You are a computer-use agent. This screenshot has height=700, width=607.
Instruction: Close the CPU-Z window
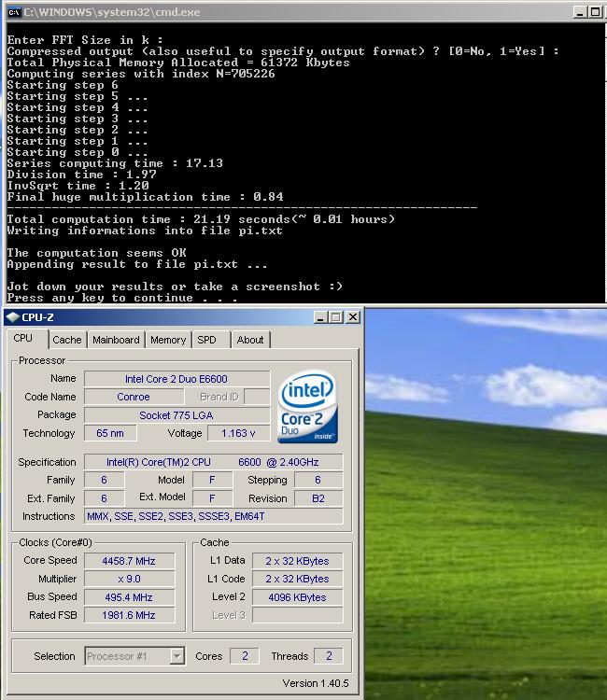(x=352, y=317)
